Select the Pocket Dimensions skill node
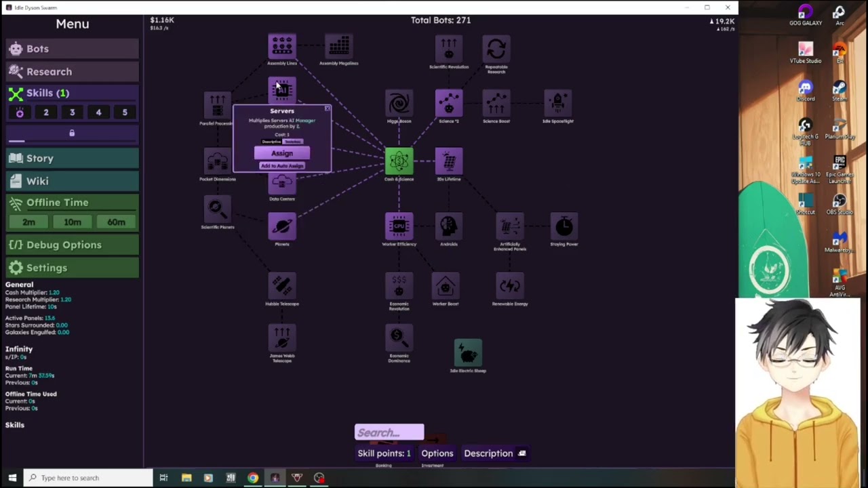The image size is (868, 488). (217, 162)
